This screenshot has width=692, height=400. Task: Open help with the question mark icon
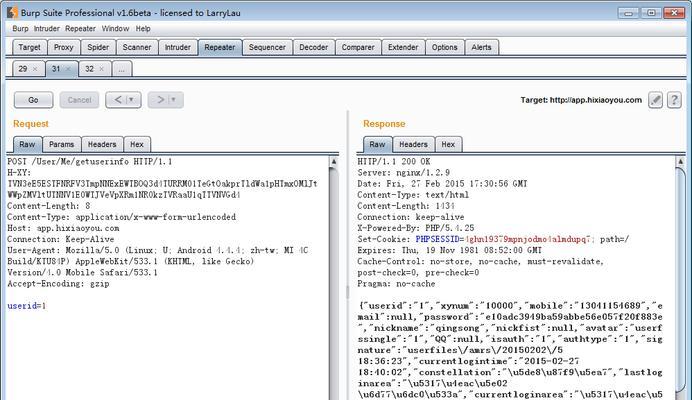tap(674, 100)
